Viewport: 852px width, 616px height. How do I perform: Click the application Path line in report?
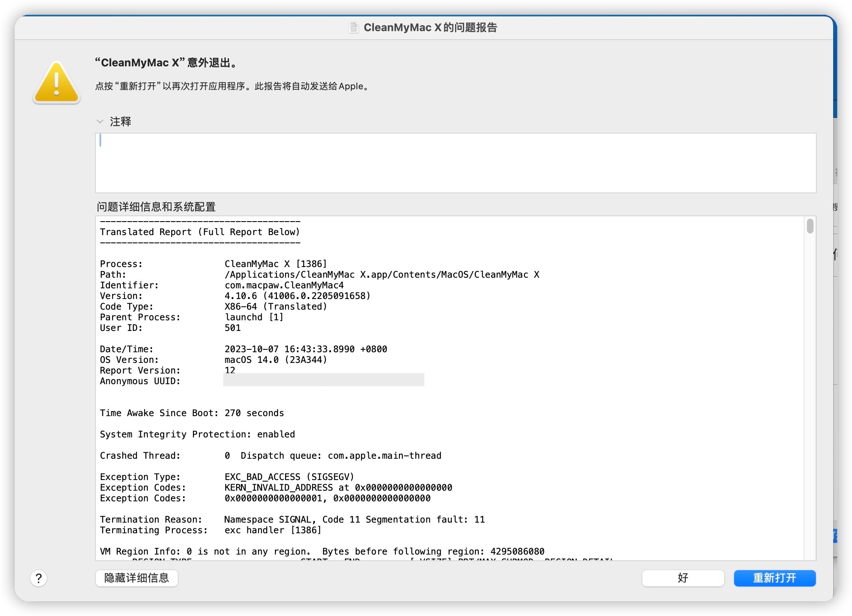point(381,274)
